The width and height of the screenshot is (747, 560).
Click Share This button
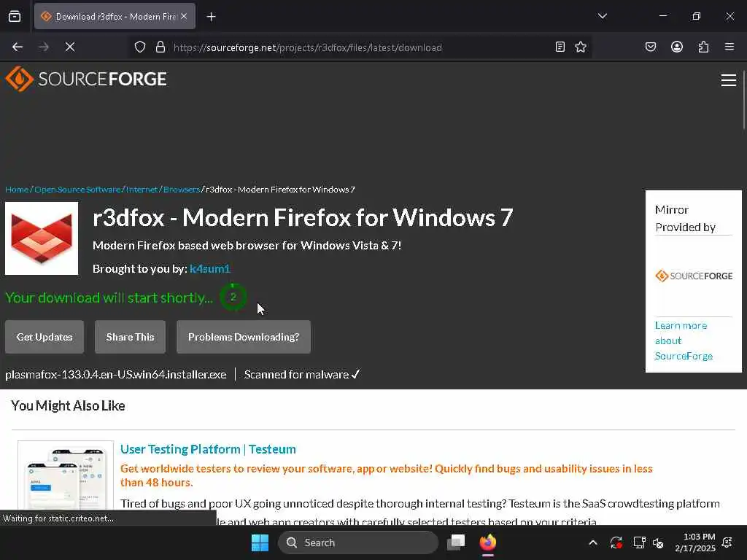click(x=130, y=337)
